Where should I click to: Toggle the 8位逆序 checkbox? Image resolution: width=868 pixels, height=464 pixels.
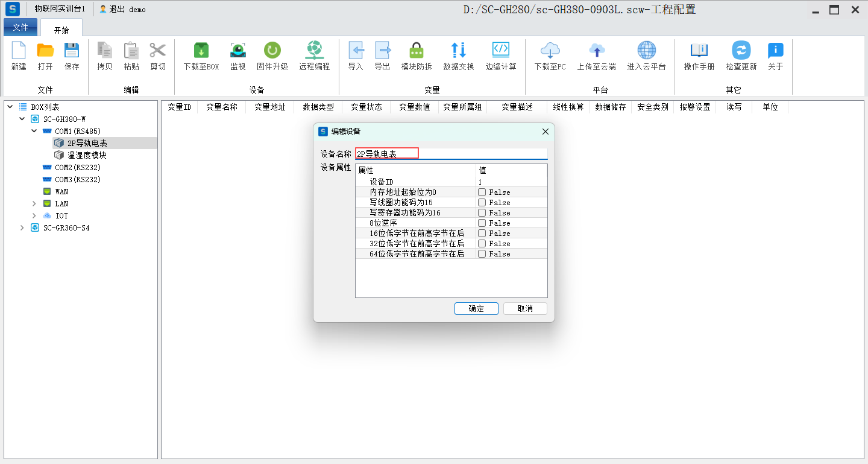[482, 223]
